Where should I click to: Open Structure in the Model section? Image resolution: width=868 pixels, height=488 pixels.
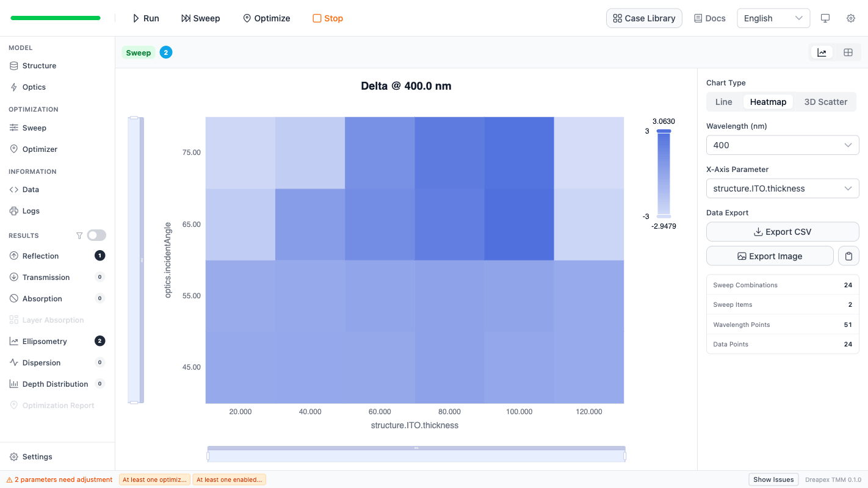point(39,66)
